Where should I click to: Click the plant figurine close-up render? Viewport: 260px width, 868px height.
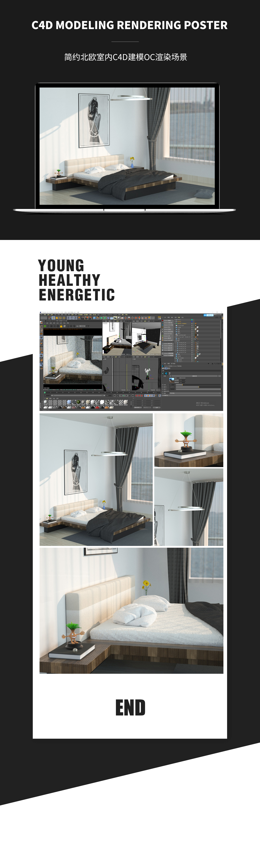coord(189,440)
